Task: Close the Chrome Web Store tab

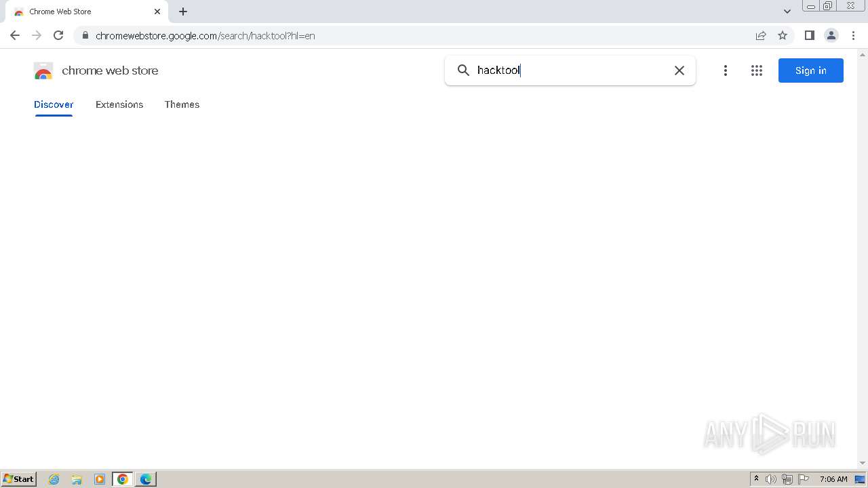Action: point(157,12)
